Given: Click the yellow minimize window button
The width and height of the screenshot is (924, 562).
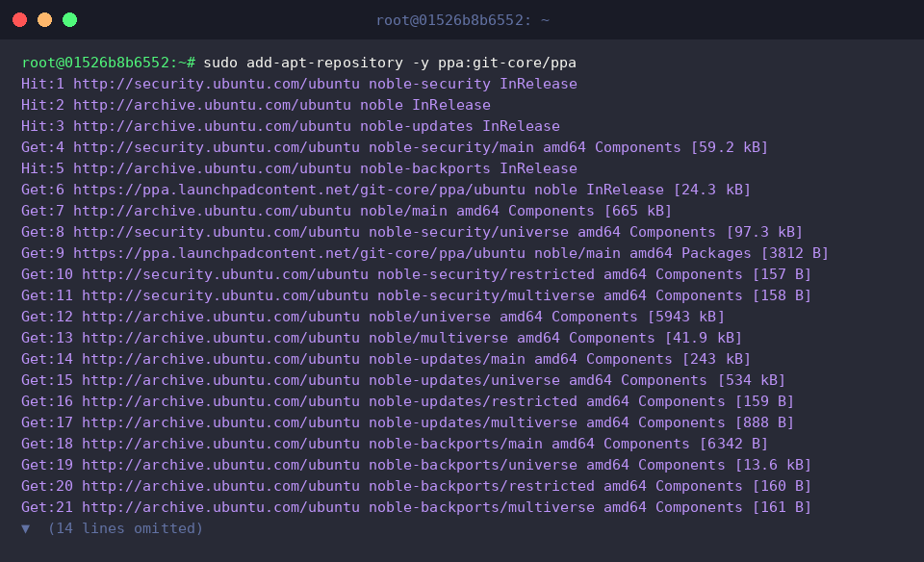Looking at the screenshot, I should coord(45,20).
